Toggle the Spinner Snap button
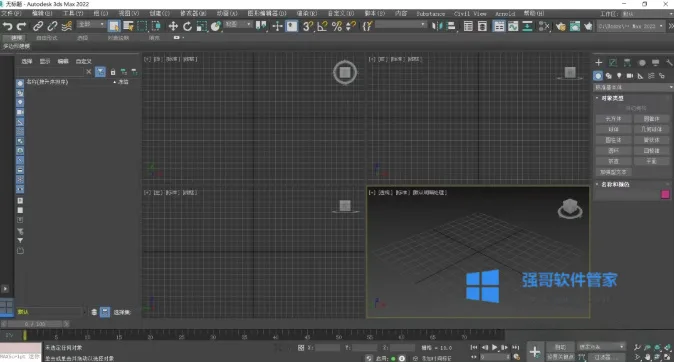 point(351,26)
